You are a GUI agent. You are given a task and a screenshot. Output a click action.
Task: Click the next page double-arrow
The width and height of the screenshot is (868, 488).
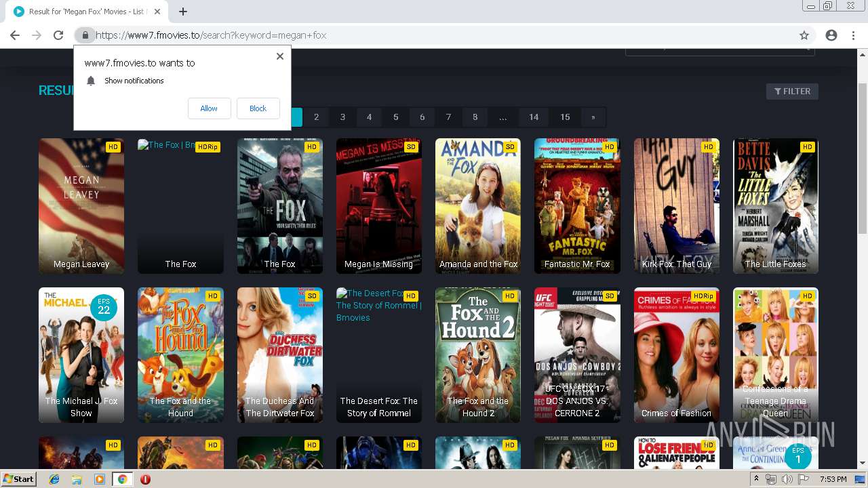pos(593,117)
